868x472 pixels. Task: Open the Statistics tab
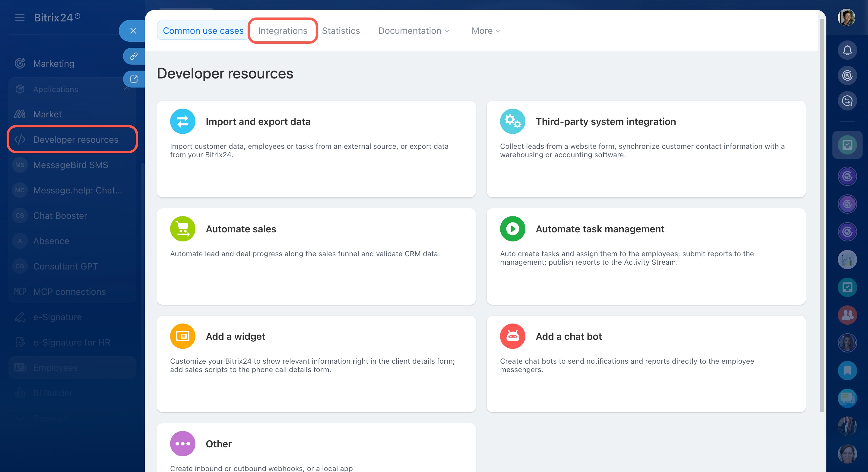tap(341, 31)
